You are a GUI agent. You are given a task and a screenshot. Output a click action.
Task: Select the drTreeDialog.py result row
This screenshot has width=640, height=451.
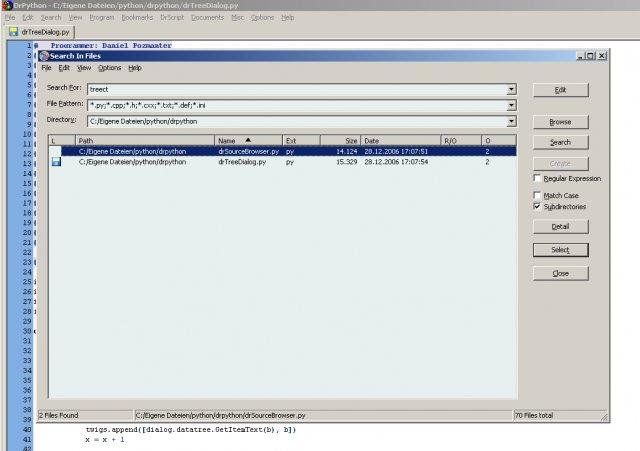pos(282,162)
